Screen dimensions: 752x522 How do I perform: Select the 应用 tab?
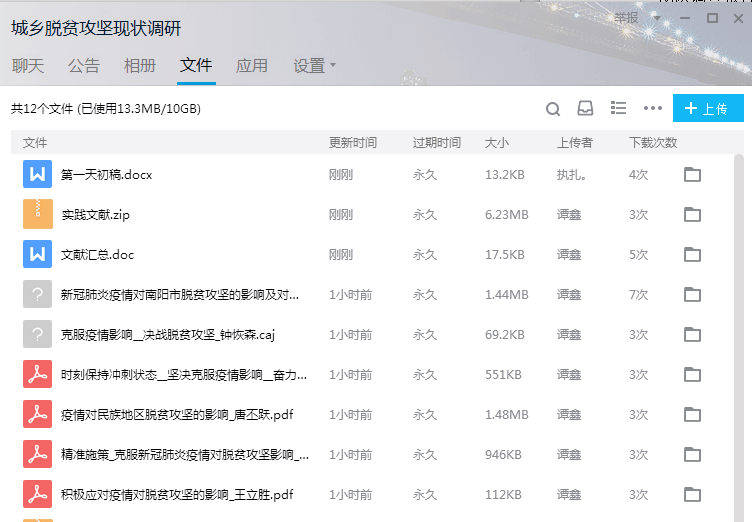pyautogui.click(x=252, y=66)
